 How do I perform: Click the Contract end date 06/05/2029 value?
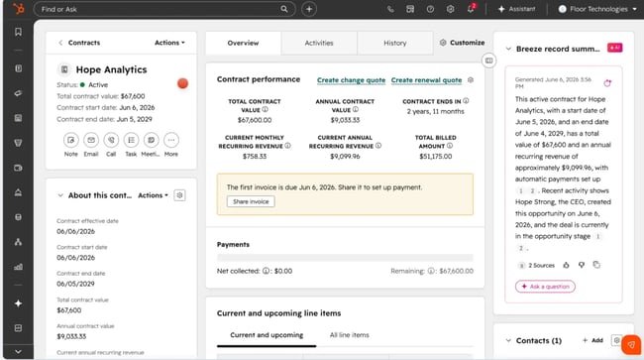75,284
